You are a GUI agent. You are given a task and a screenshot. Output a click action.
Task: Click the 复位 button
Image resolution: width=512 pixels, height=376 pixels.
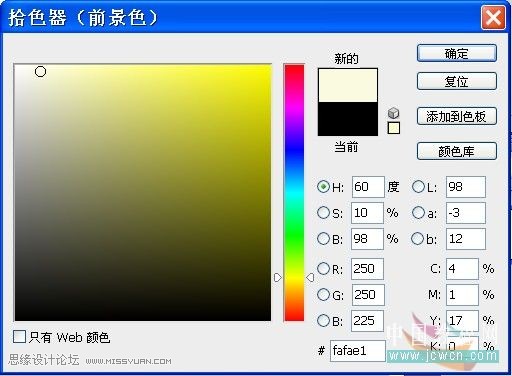click(x=457, y=81)
